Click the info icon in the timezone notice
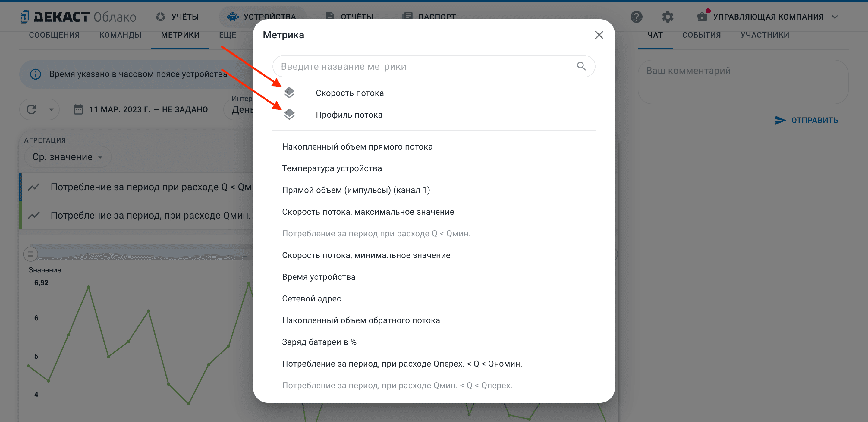The width and height of the screenshot is (868, 422). coord(35,74)
